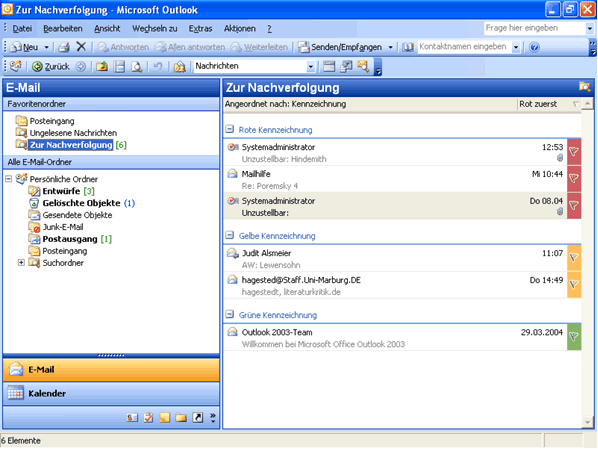598x449 pixels.
Task: Open the Postausgang folder
Action: point(70,239)
